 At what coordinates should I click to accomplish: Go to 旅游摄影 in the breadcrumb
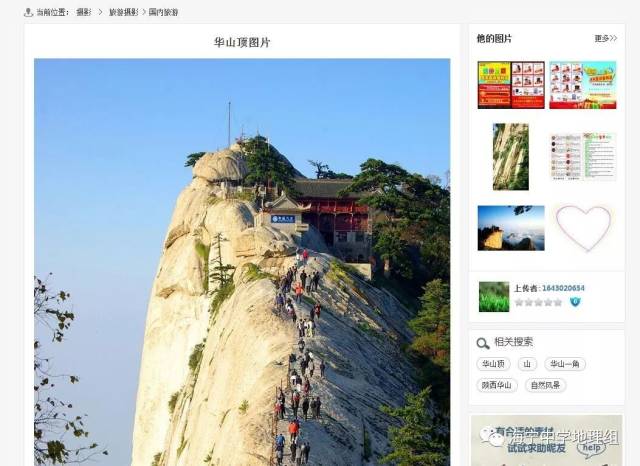pos(124,12)
